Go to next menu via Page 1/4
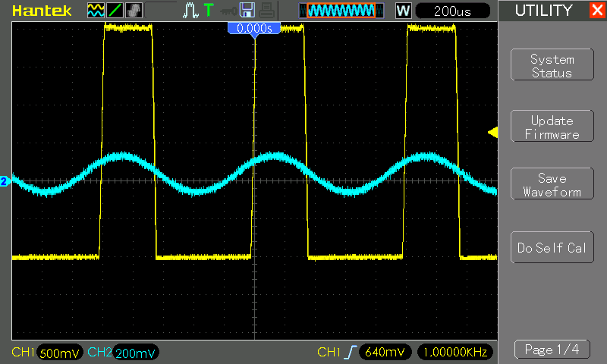This screenshot has height=364, width=607. pos(552,350)
